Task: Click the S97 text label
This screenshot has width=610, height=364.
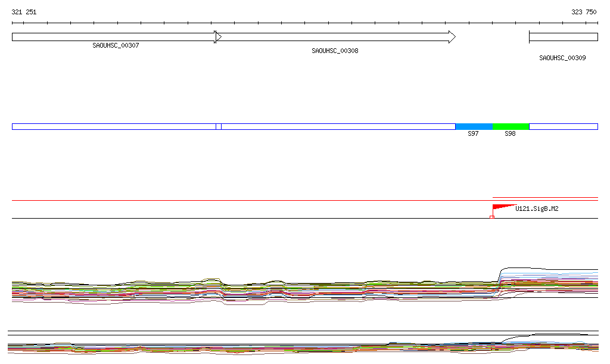Action: (x=473, y=134)
